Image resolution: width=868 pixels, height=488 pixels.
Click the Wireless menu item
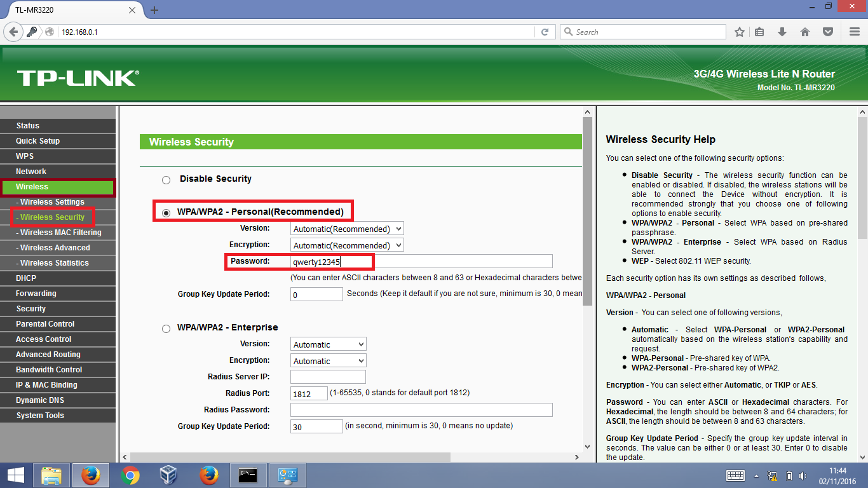[x=58, y=187]
